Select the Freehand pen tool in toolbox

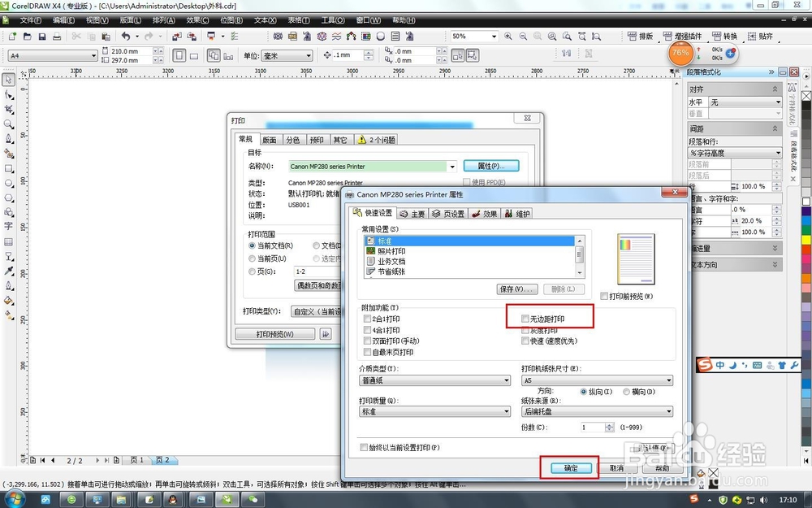(9, 139)
